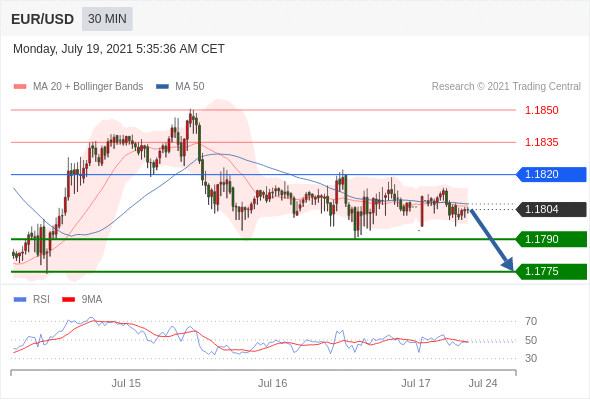Click the 30 MIN timeframe button
590x400 pixels.
click(107, 19)
